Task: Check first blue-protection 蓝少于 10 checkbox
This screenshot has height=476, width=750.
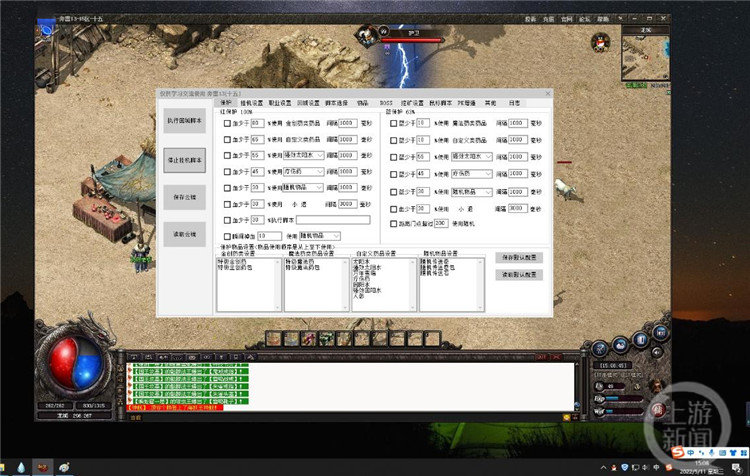Action: point(393,123)
